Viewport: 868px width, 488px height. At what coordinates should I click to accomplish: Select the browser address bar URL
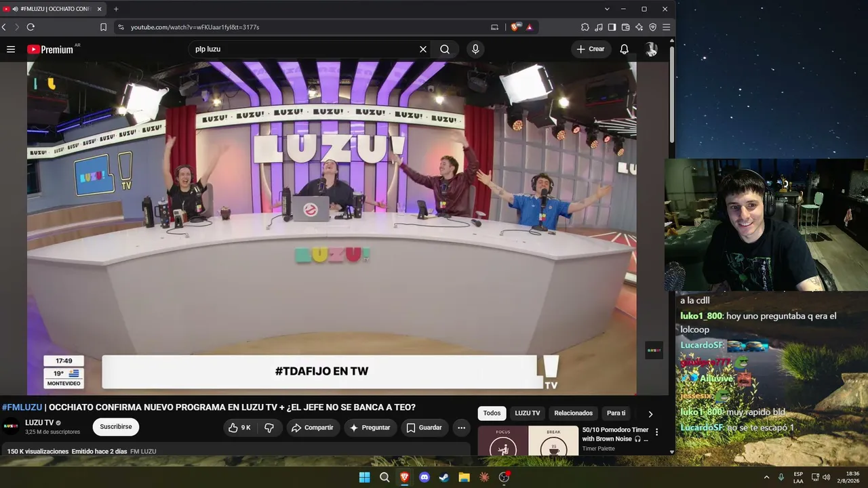tap(195, 27)
